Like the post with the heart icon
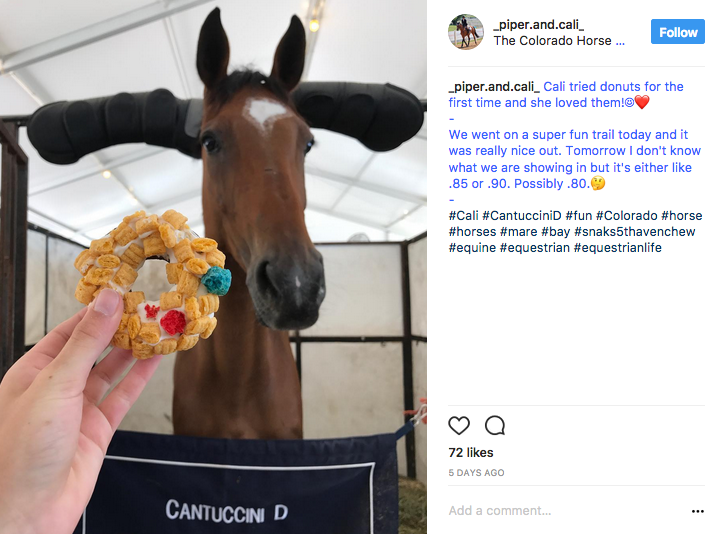The image size is (727, 534). [x=459, y=426]
